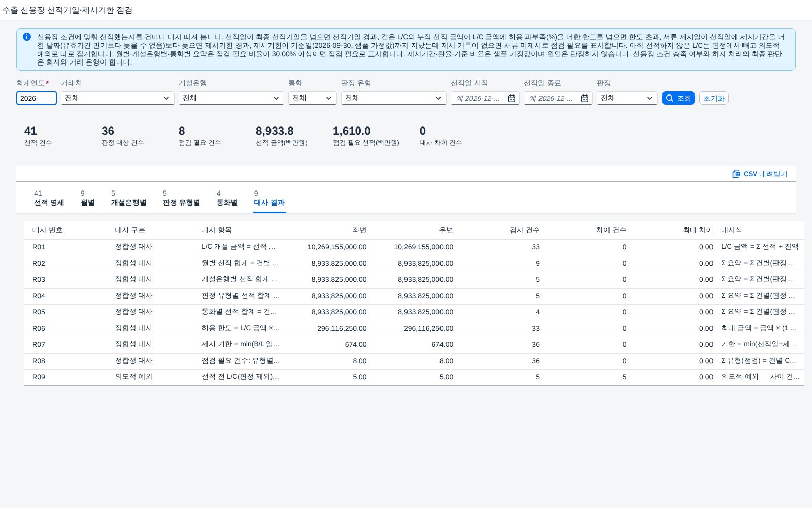Click the R04 row identifier
Image resolution: width=812 pixels, height=508 pixels.
pyautogui.click(x=39, y=296)
